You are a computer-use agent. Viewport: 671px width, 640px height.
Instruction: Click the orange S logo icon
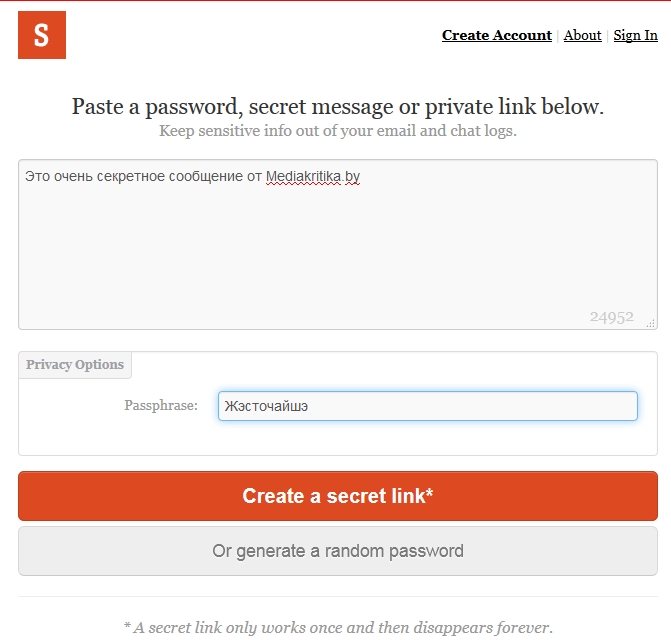pos(42,35)
